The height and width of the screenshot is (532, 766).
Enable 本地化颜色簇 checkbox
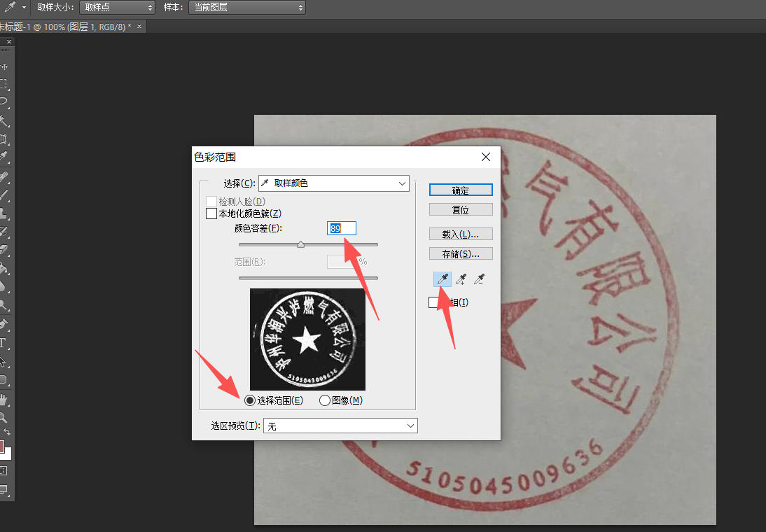(211, 213)
